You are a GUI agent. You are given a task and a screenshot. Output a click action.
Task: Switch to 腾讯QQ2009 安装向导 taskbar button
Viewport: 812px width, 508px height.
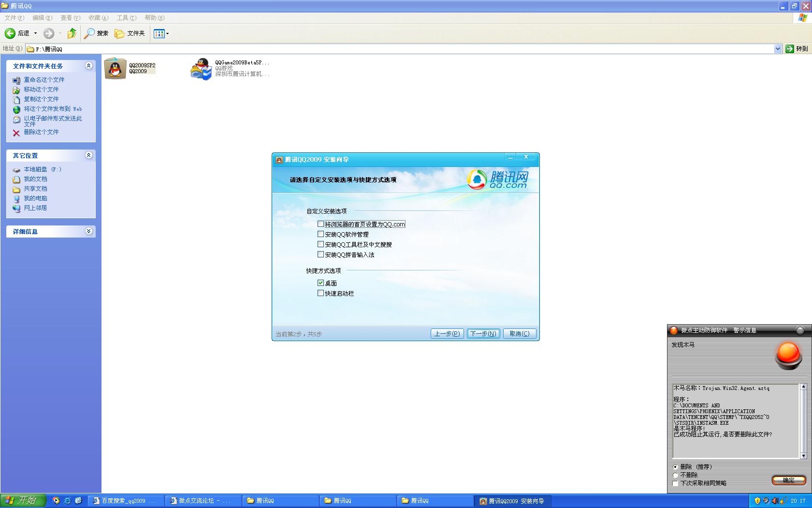pyautogui.click(x=512, y=501)
